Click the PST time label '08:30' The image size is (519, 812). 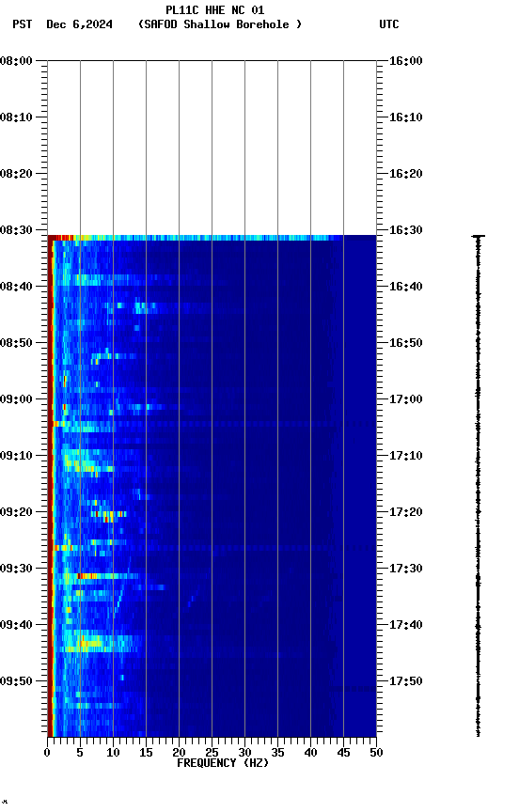click(x=16, y=230)
